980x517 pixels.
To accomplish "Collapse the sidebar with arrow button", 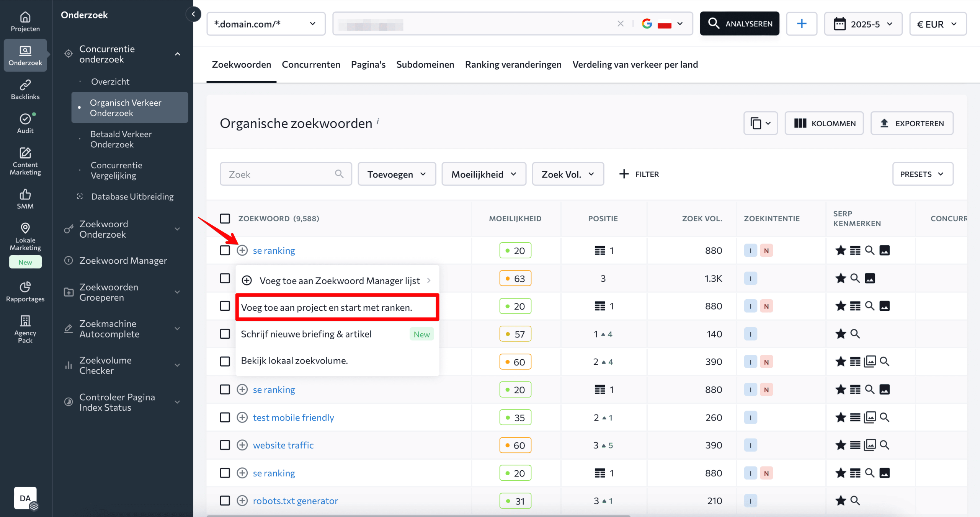I will click(x=194, y=15).
